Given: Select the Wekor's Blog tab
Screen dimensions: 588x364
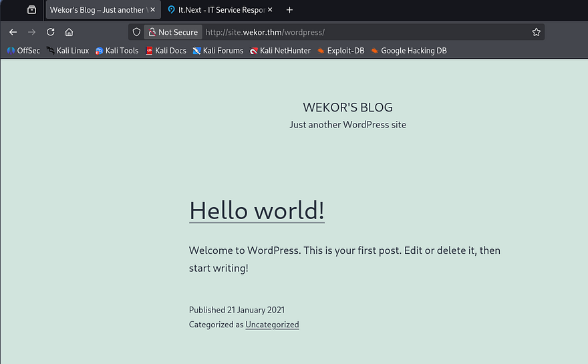Looking at the screenshot, I should pos(97,10).
